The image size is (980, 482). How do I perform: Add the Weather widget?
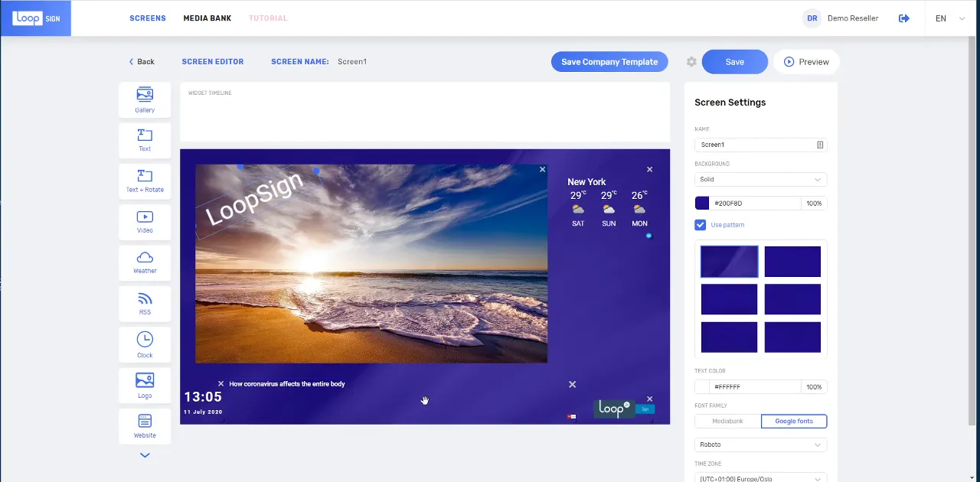pyautogui.click(x=145, y=262)
